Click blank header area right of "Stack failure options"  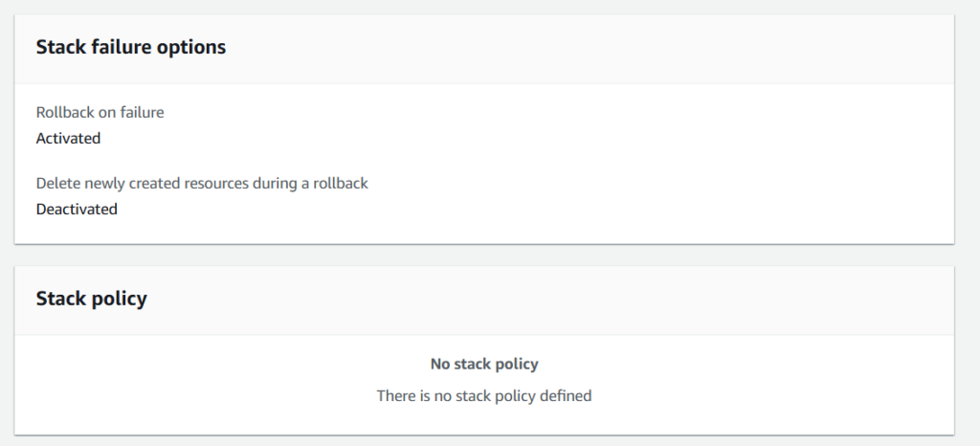tap(574, 47)
